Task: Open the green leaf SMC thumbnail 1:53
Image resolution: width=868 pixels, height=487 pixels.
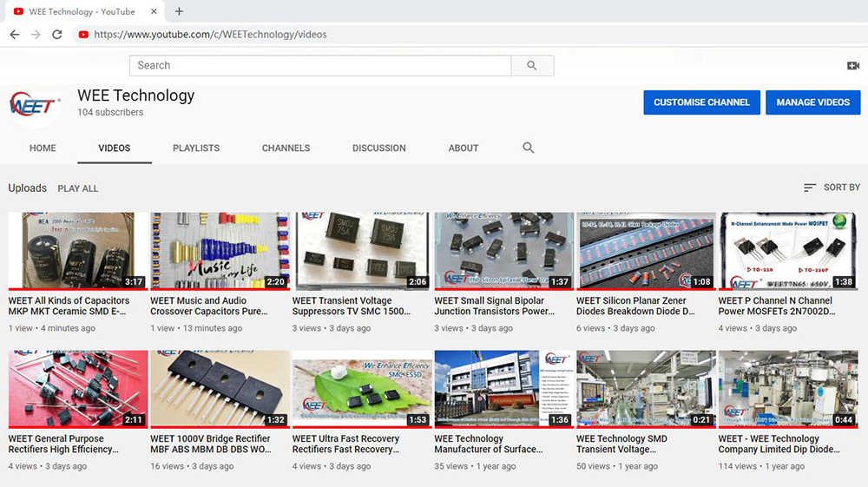Action: coord(362,389)
